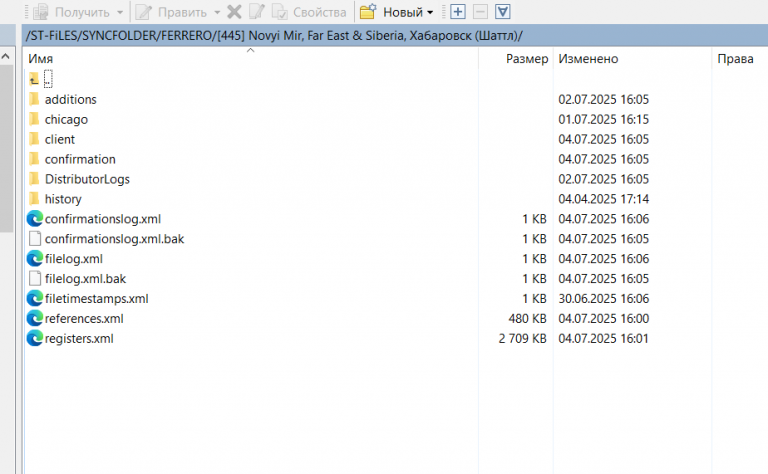Open Свойства properties
The width and height of the screenshot is (768, 474).
point(309,12)
